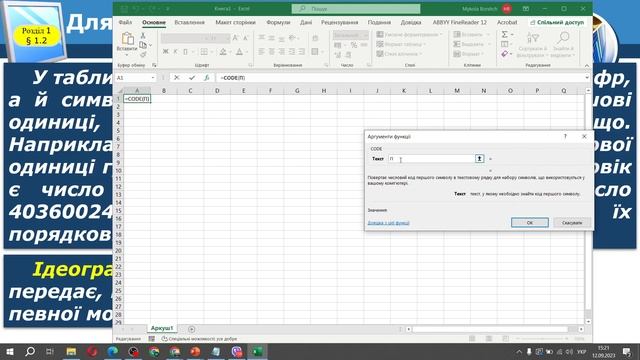Click the dialog help question mark
This screenshot has width=640, height=360.
(x=565, y=136)
